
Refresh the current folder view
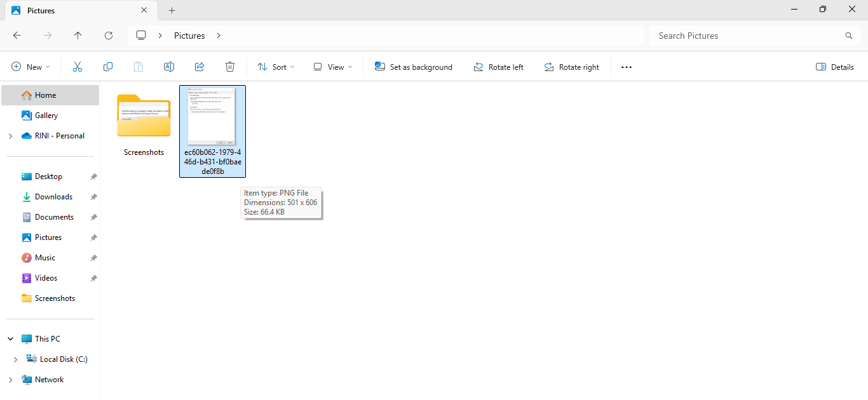(x=109, y=36)
